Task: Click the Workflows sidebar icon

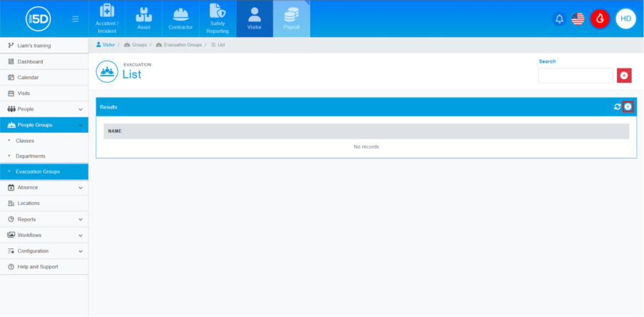Action: click(11, 235)
